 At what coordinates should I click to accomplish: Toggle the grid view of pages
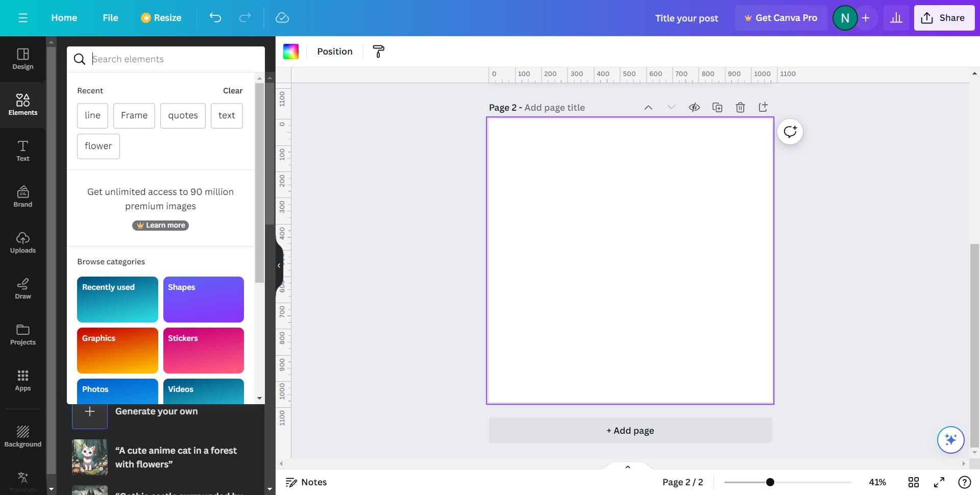pyautogui.click(x=913, y=482)
